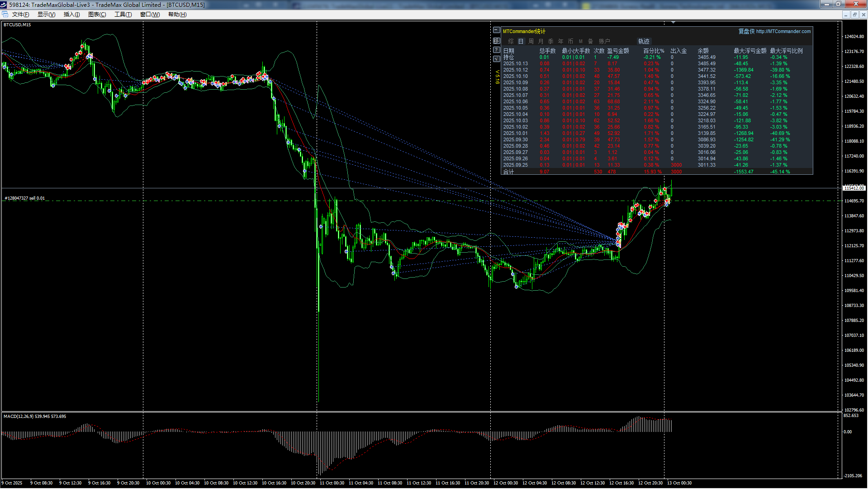The image size is (868, 489).
Task: Open the 帮助(H) menu
Action: (x=177, y=14)
